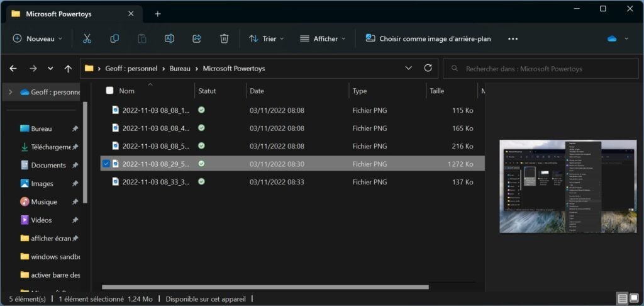Toggle the select-all checkbox beside Nom

[x=109, y=91]
